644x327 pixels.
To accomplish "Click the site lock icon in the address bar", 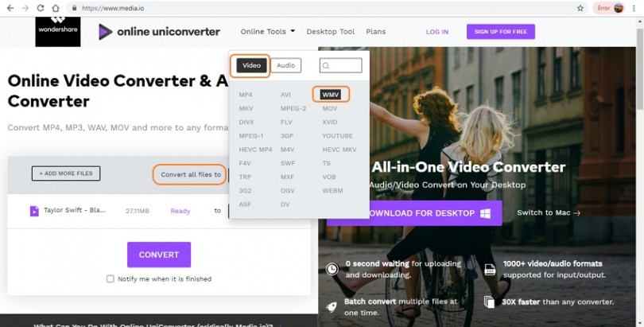I will tap(75, 8).
